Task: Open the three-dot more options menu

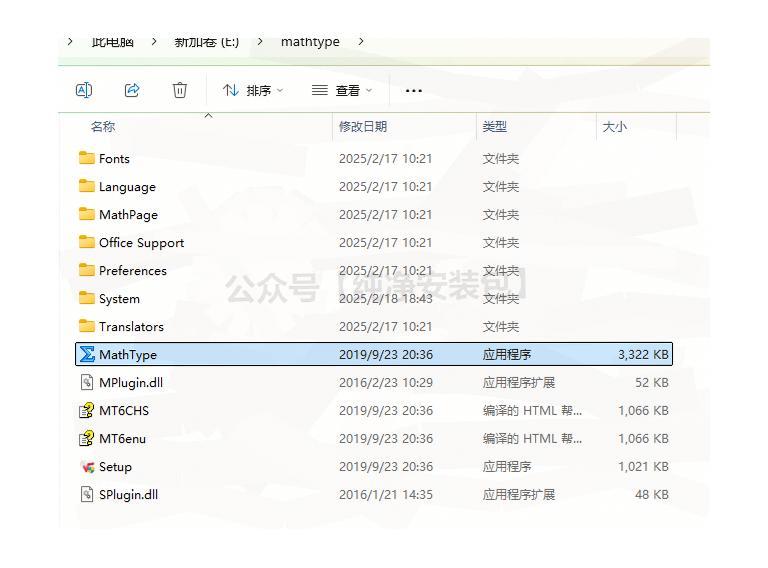Action: [x=414, y=91]
